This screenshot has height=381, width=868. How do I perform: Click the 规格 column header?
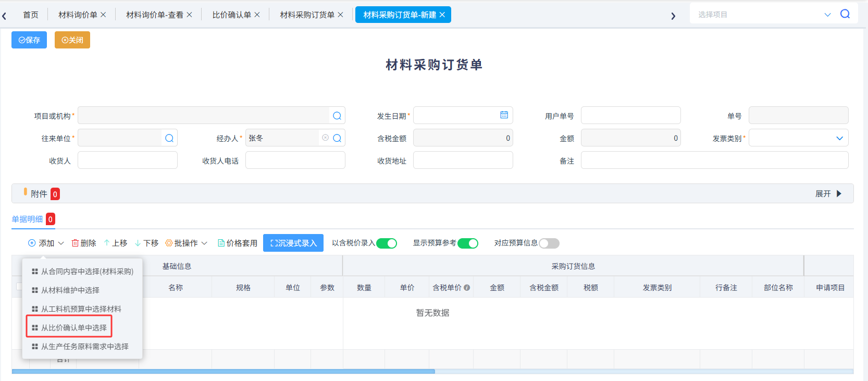pos(243,287)
